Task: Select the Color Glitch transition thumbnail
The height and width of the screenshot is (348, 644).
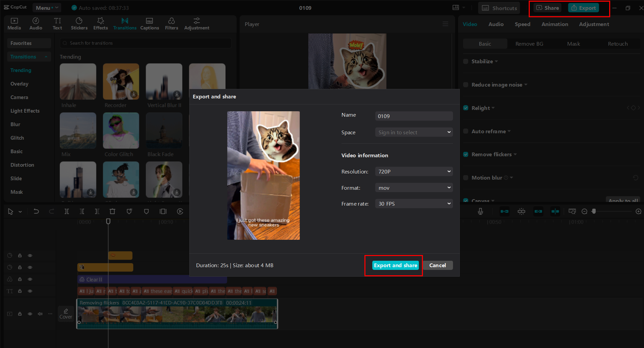Action: tap(121, 131)
